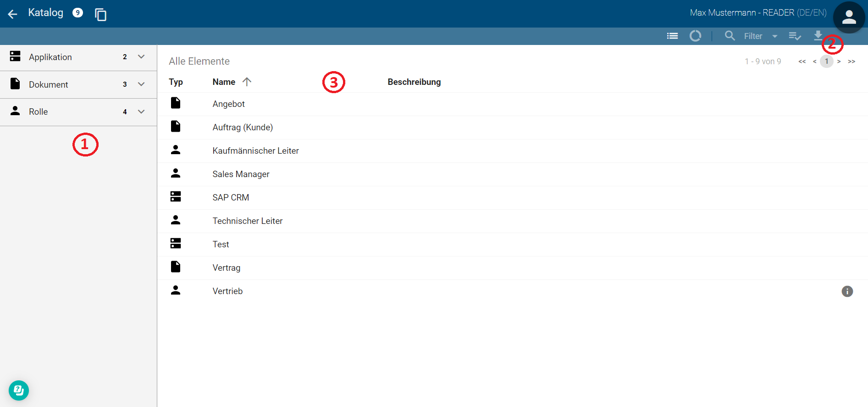
Task: Open the Kaufmännischer Leiter entry
Action: pyautogui.click(x=255, y=151)
